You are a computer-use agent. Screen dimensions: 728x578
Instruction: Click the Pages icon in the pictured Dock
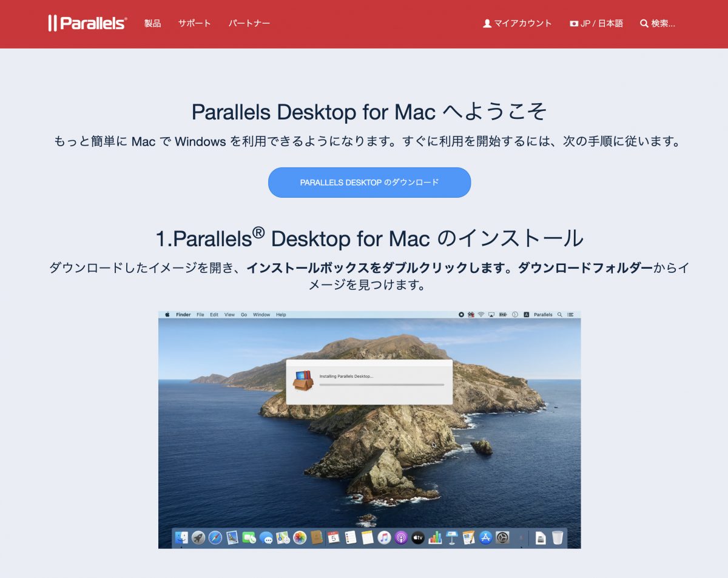tap(468, 537)
